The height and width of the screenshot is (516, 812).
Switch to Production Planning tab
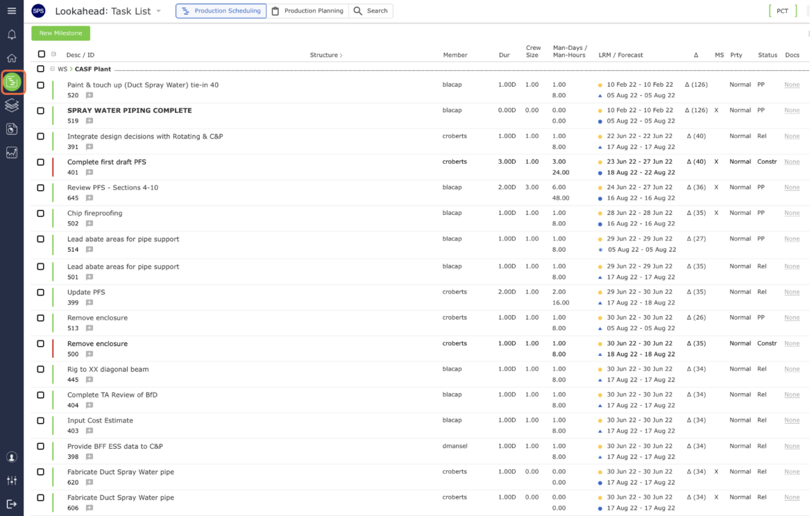coord(307,11)
